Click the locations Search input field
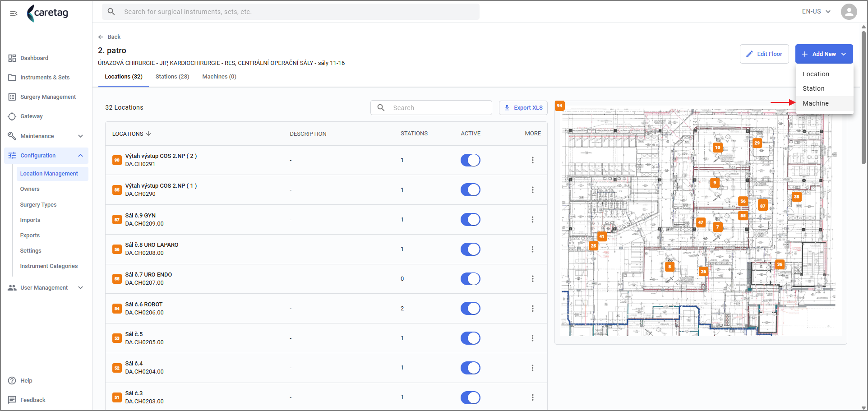This screenshot has width=868, height=411. (431, 108)
